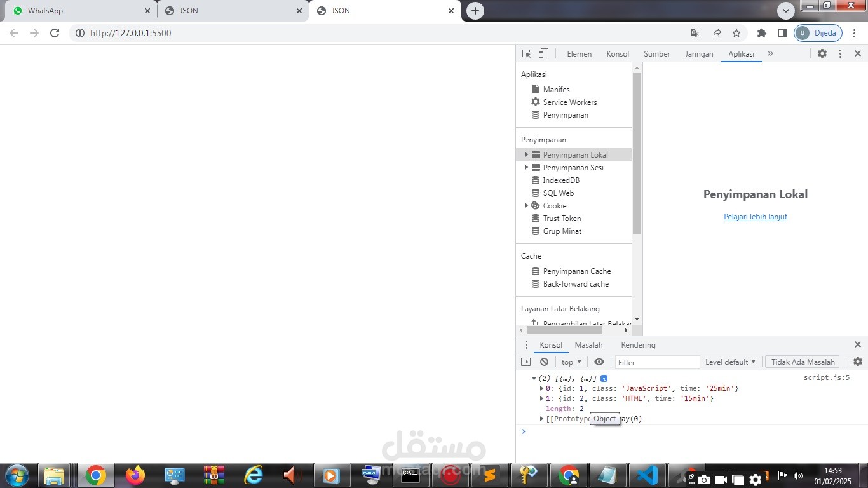Click the browser back arrow

pos(13,33)
